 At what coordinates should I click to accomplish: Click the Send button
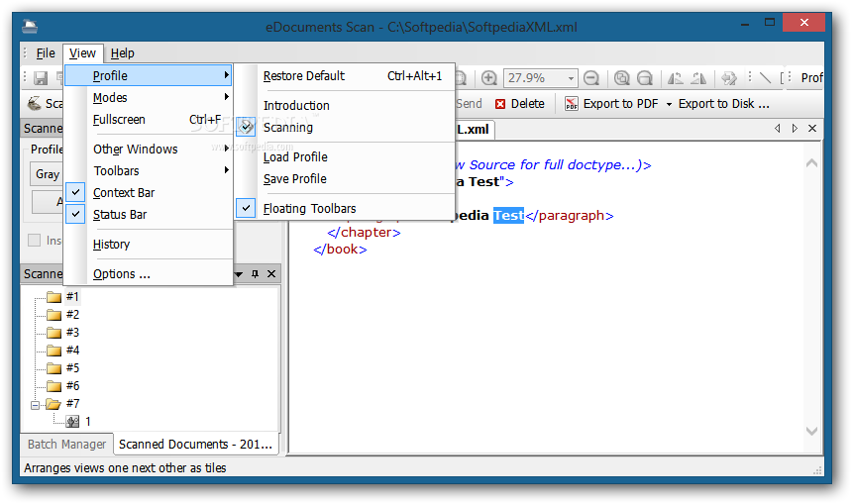point(469,104)
